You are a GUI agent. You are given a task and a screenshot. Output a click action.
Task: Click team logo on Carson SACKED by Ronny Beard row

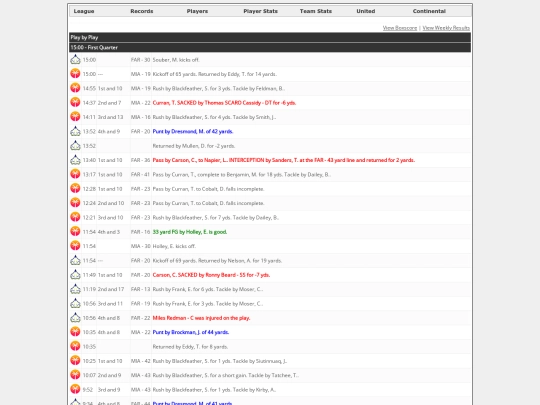75,275
